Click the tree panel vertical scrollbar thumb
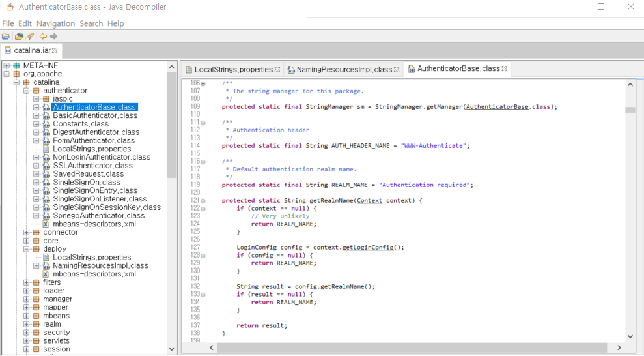 coord(172,125)
